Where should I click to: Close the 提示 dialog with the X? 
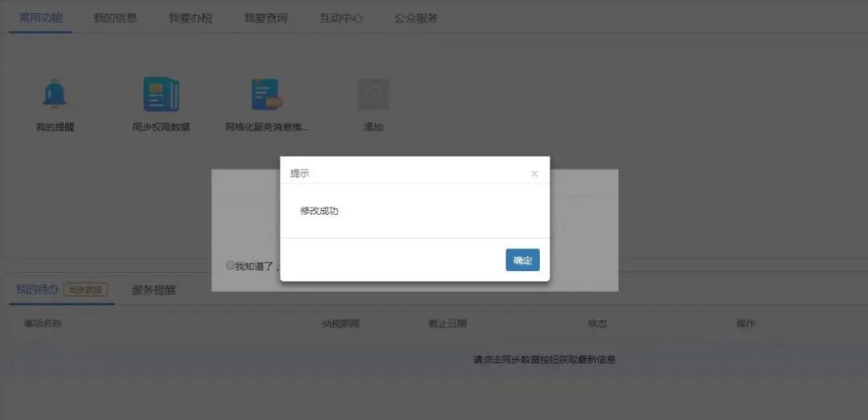tap(534, 174)
